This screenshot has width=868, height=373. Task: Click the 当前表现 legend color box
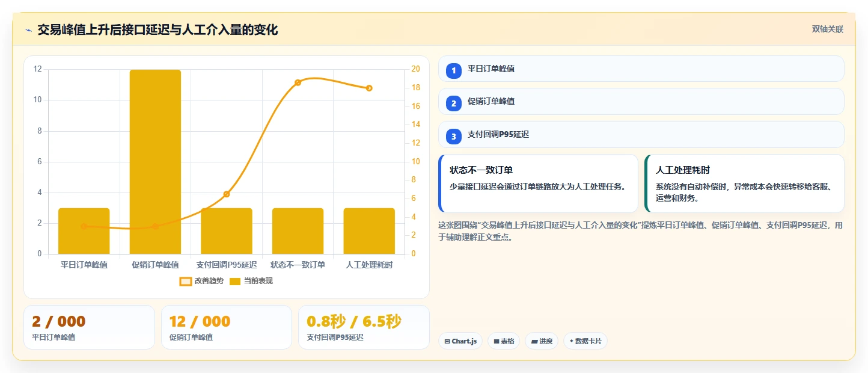[x=235, y=281]
